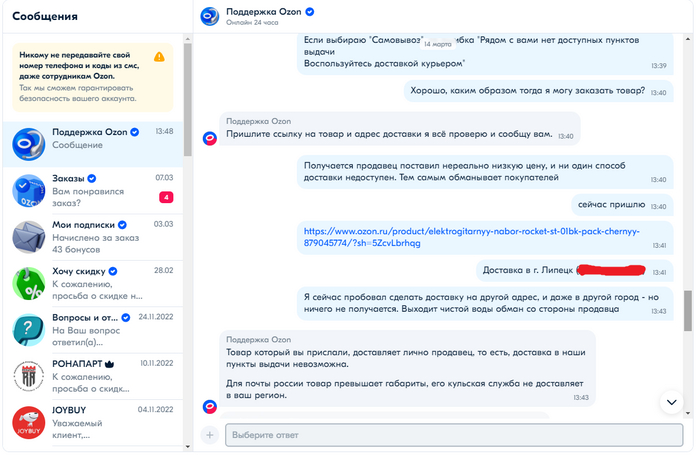Click the plus attach button beside message field
This screenshot has height=455, width=700.
(x=209, y=434)
